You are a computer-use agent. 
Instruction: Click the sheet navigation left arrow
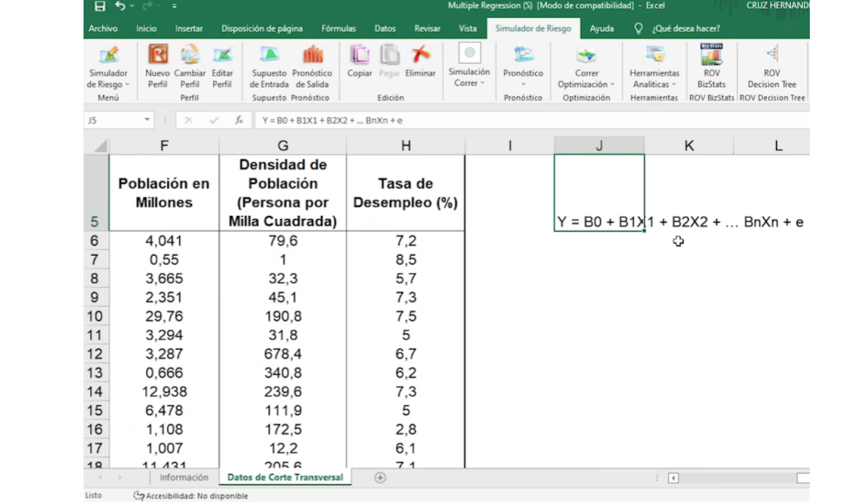100,478
